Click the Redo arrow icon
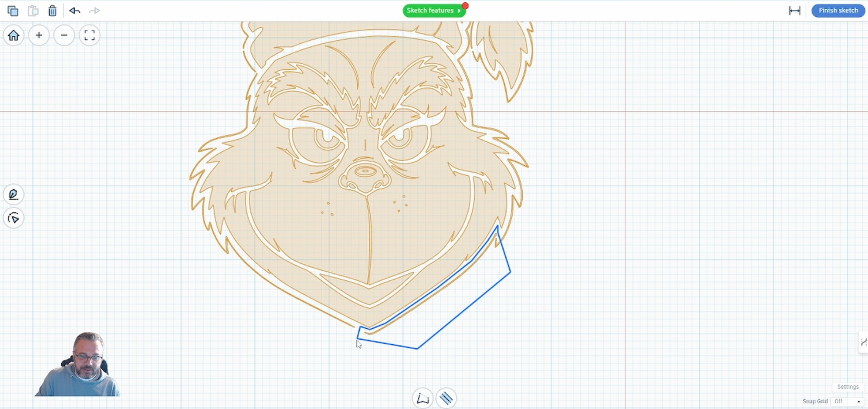Image resolution: width=868 pixels, height=409 pixels. pyautogui.click(x=95, y=11)
